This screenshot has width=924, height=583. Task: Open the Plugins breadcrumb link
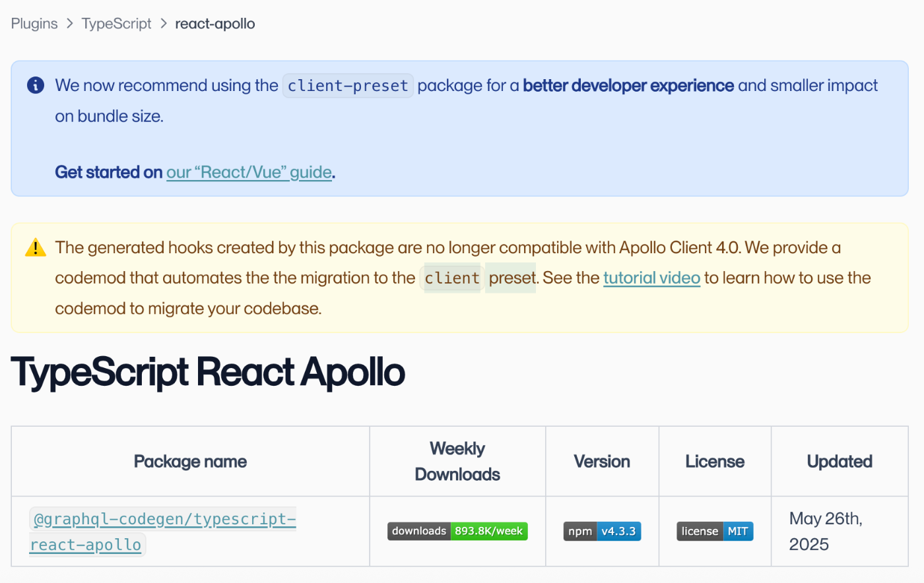point(34,24)
